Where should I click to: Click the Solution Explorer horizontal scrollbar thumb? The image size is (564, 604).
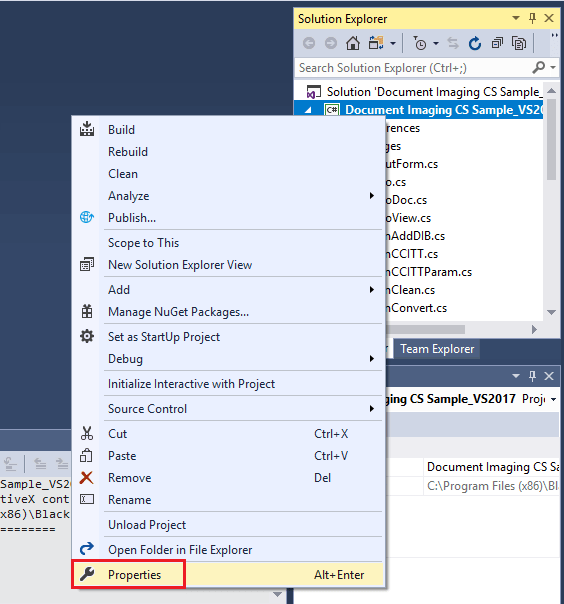(x=425, y=329)
